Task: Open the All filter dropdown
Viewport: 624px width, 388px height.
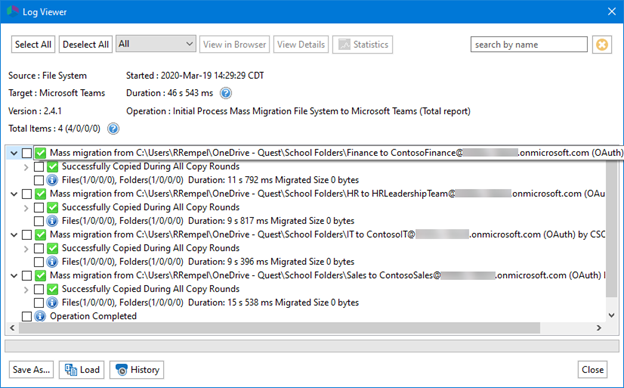Action: [x=156, y=44]
